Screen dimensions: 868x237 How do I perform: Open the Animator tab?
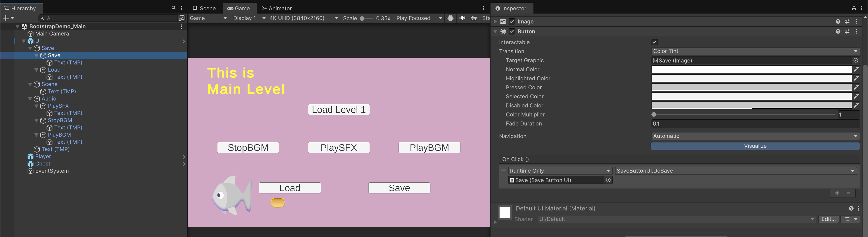[277, 8]
